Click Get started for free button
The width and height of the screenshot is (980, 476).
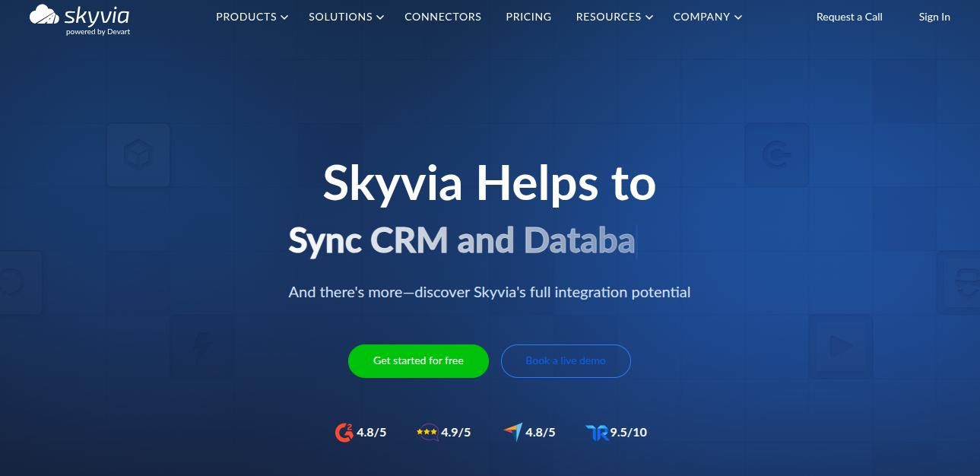coord(418,360)
